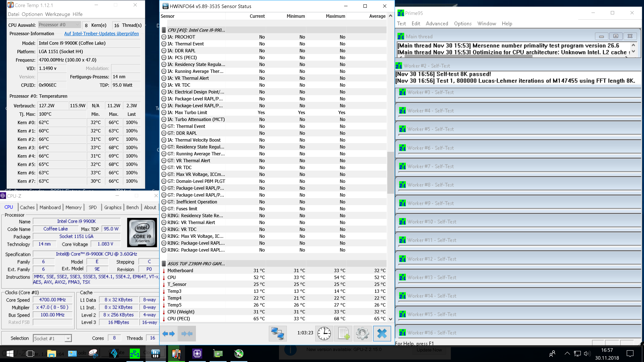Open the Options menu in Prime95
Screen dimensions: 644x362
coord(463,23)
